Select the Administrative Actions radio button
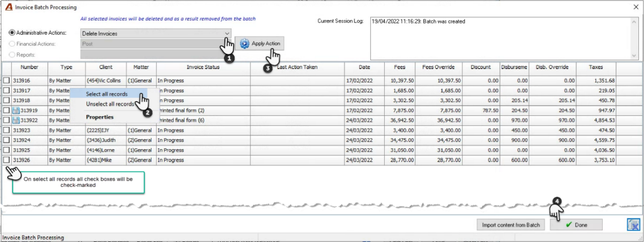 pos(13,33)
